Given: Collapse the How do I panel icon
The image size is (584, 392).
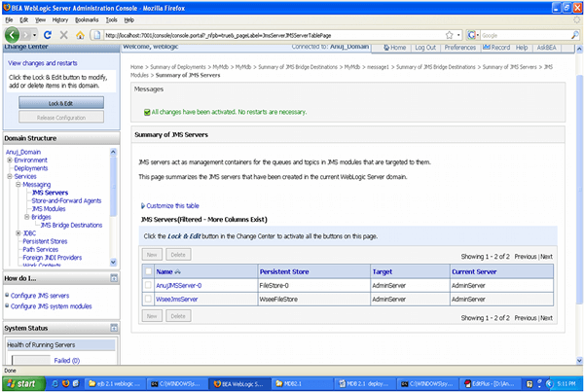Looking at the screenshot, I should pyautogui.click(x=112, y=277).
